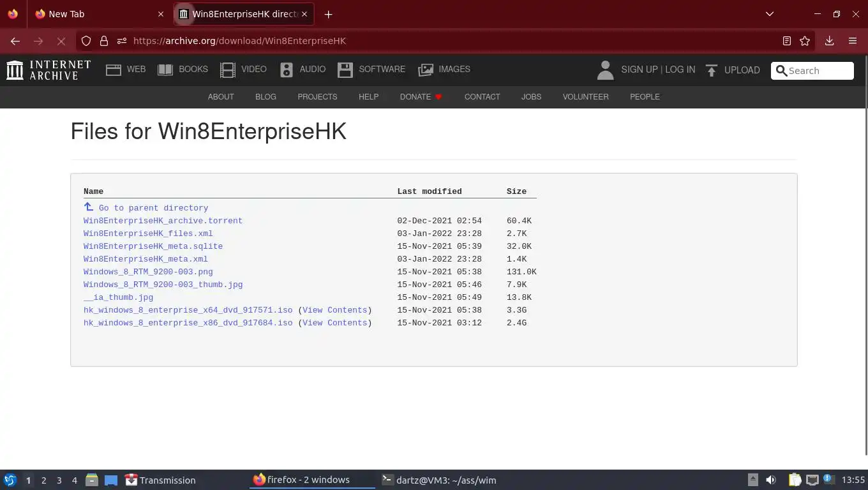Open the site permissions icon in the address bar
This screenshot has width=868, height=490.
coord(122,41)
